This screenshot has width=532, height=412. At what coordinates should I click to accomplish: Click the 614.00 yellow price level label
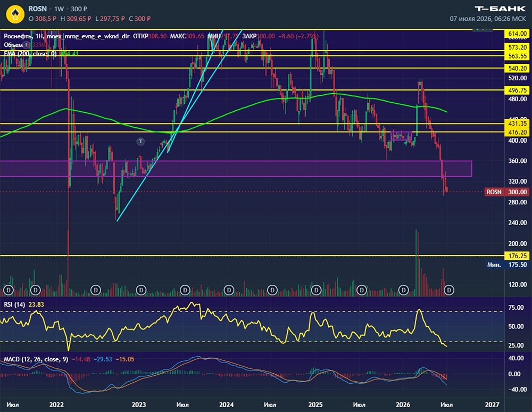517,34
